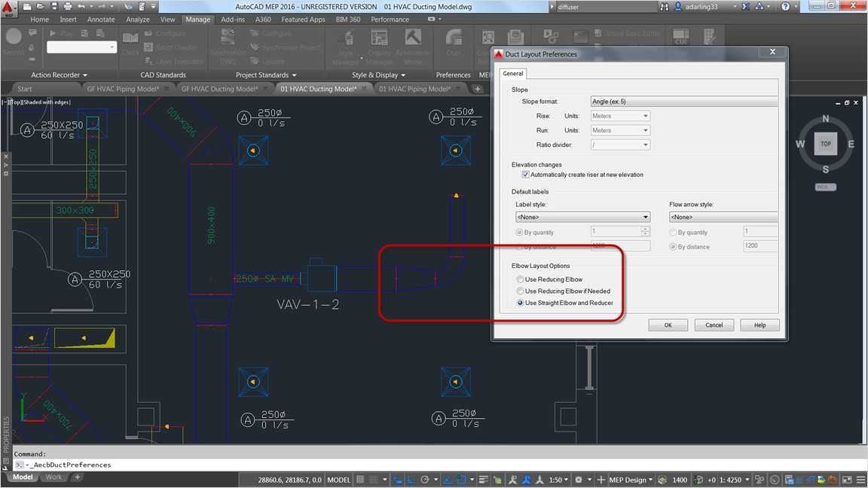
Task: Switch to 01 HVAC Piping Model drawing tab
Action: click(414, 89)
